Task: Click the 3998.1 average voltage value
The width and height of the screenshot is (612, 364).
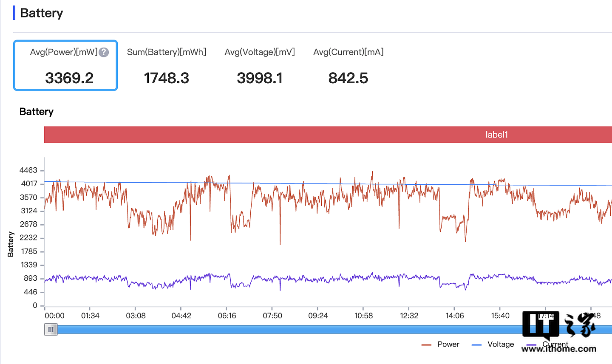Action: click(260, 78)
